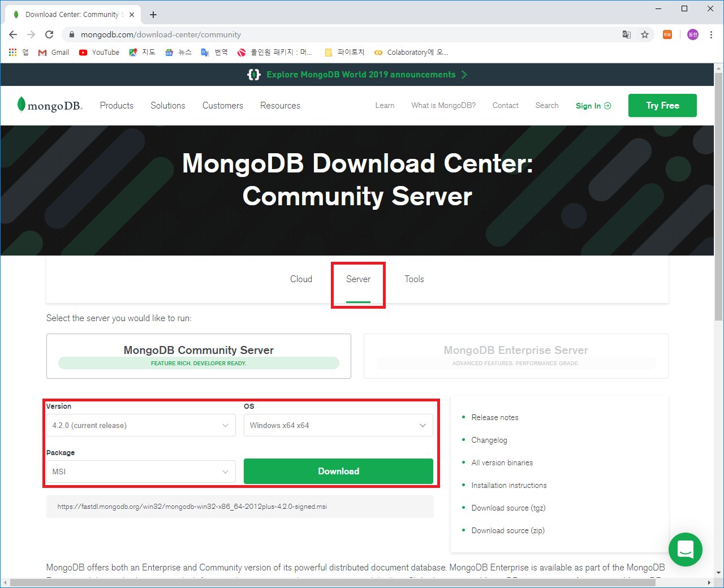Open the Chrome profile avatar
This screenshot has height=588, width=724.
[x=693, y=34]
